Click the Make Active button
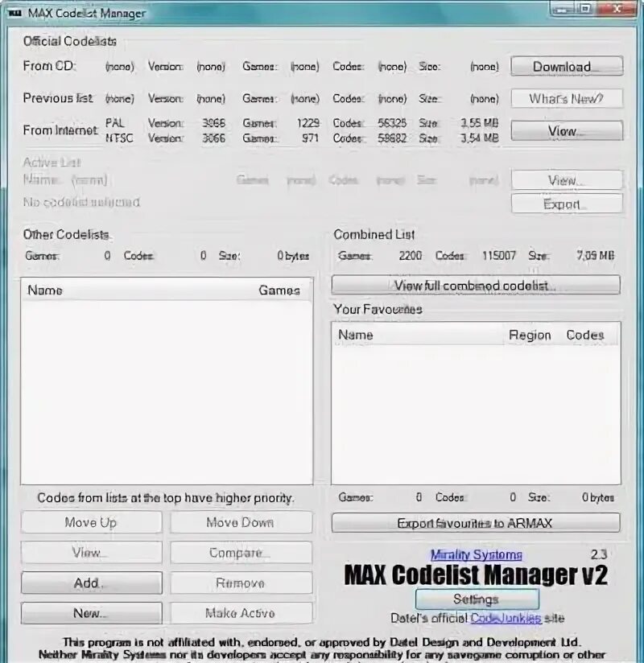The height and width of the screenshot is (663, 644). coord(242,613)
